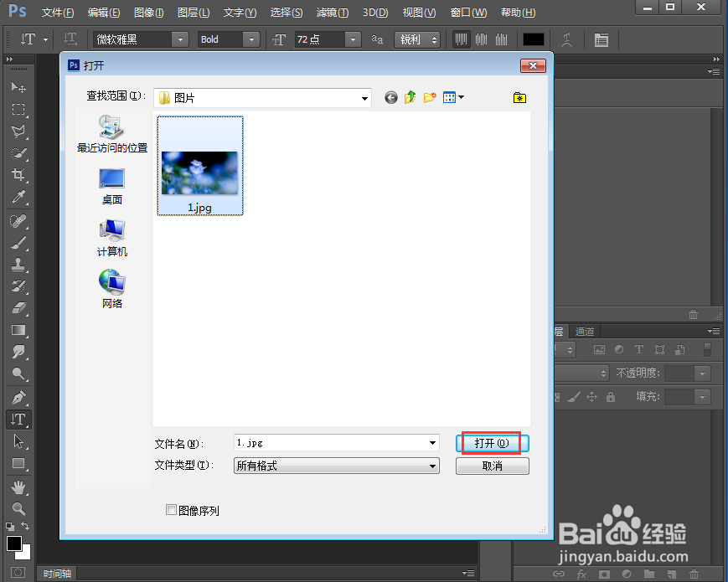
Task: Set bottom text alignment
Action: coord(502,39)
